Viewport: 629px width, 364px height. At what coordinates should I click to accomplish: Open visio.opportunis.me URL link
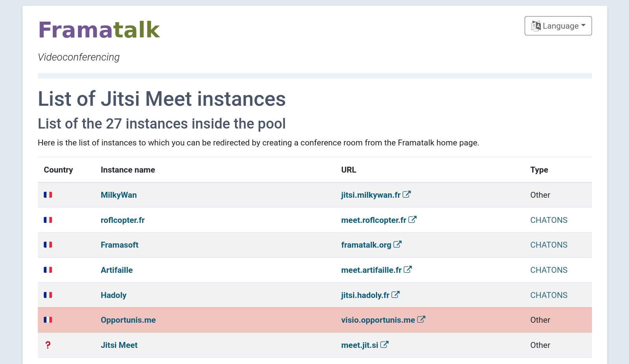tap(378, 320)
